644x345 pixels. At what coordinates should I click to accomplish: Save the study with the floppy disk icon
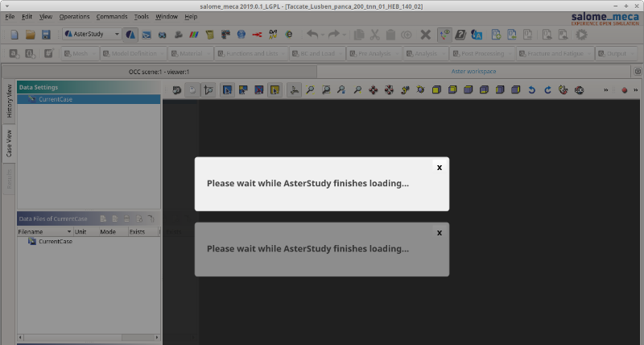coord(46,35)
